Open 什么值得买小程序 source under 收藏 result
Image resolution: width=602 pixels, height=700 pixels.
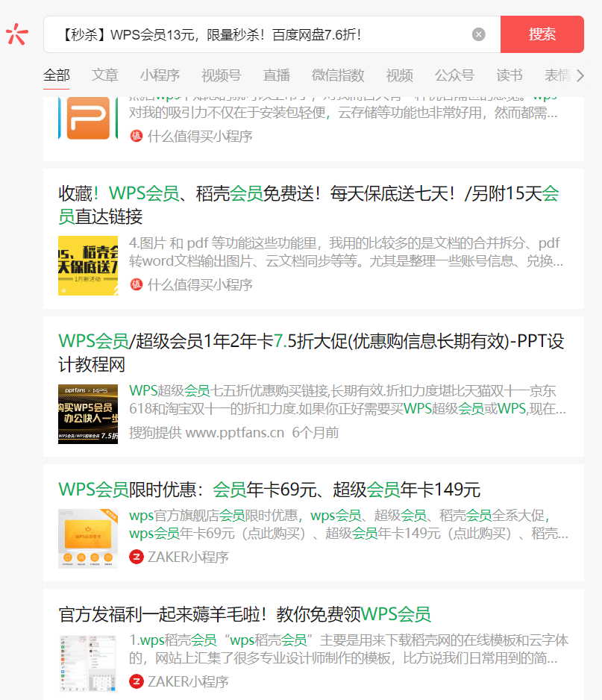[200, 285]
